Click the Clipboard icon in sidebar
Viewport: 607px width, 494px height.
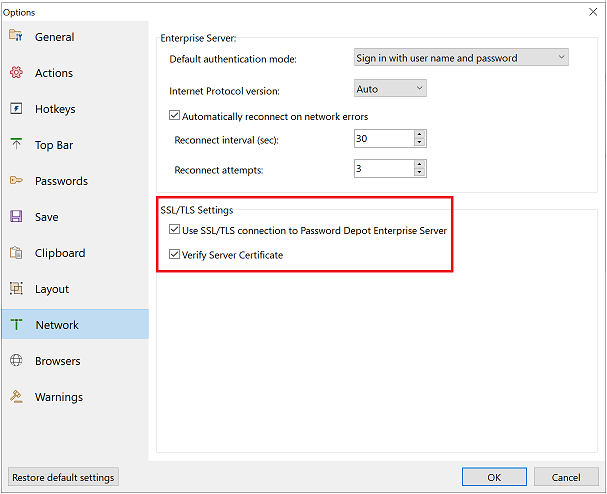pos(16,252)
